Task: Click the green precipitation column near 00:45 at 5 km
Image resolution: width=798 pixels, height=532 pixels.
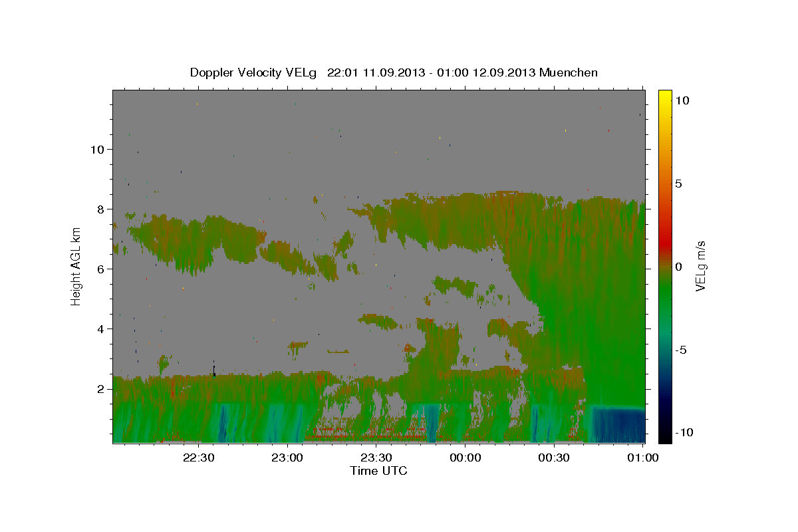Action: point(598,299)
